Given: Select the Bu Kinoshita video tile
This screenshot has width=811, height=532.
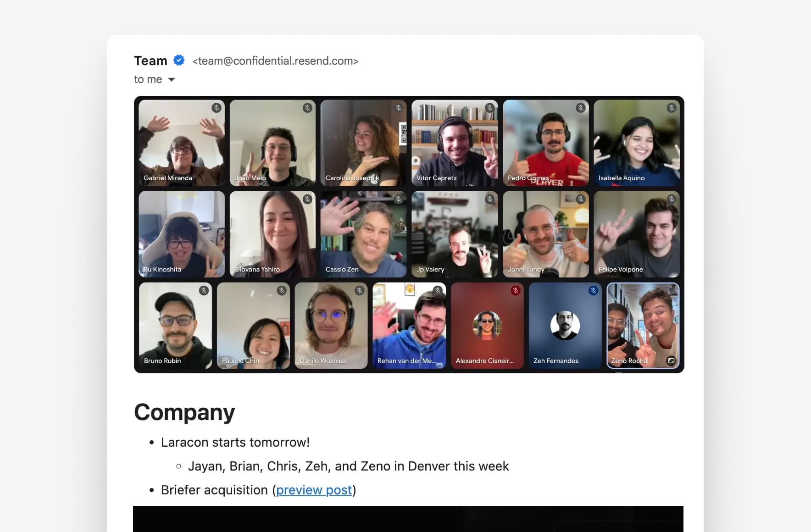Looking at the screenshot, I should (x=182, y=234).
